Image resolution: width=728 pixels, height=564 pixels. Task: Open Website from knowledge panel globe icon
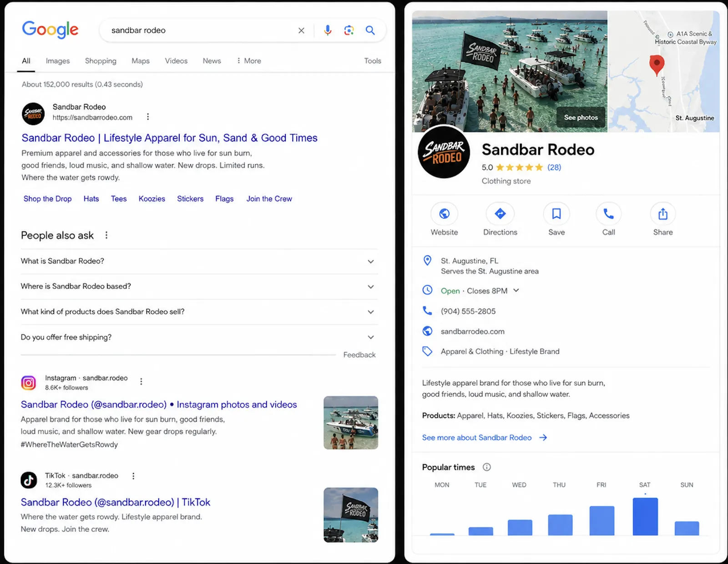pyautogui.click(x=445, y=214)
